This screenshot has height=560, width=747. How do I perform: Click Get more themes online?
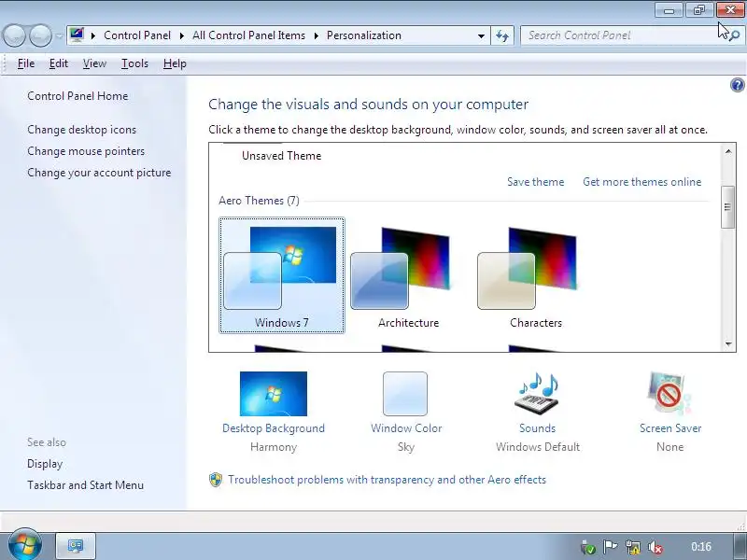click(642, 182)
